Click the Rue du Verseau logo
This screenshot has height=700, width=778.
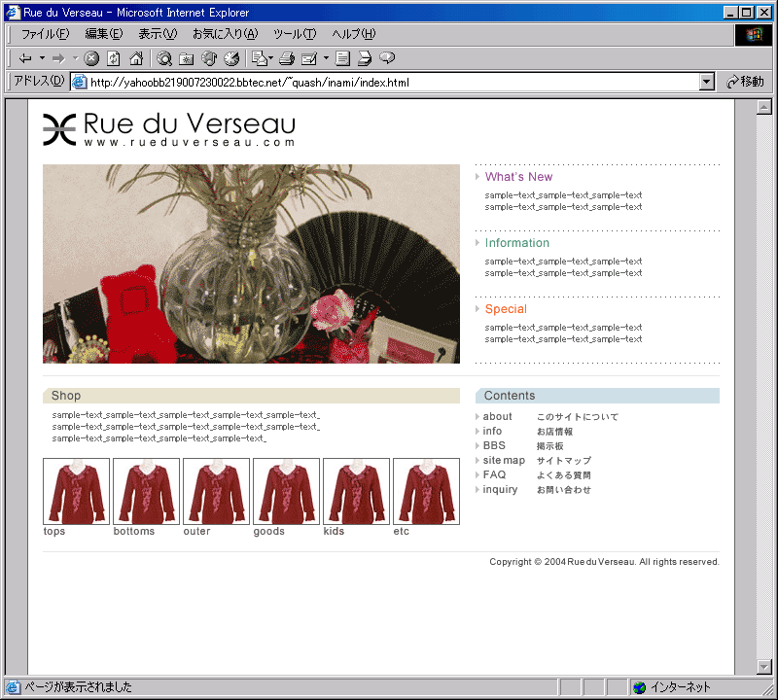tap(169, 129)
